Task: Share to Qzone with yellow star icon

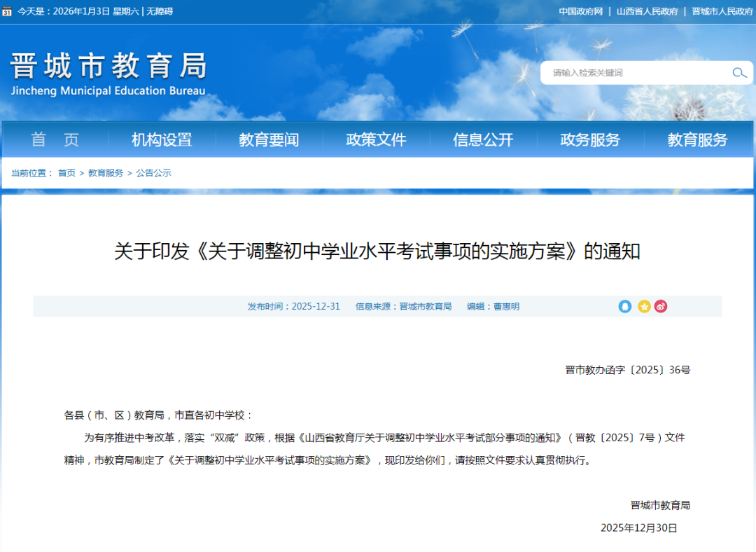Action: [644, 306]
